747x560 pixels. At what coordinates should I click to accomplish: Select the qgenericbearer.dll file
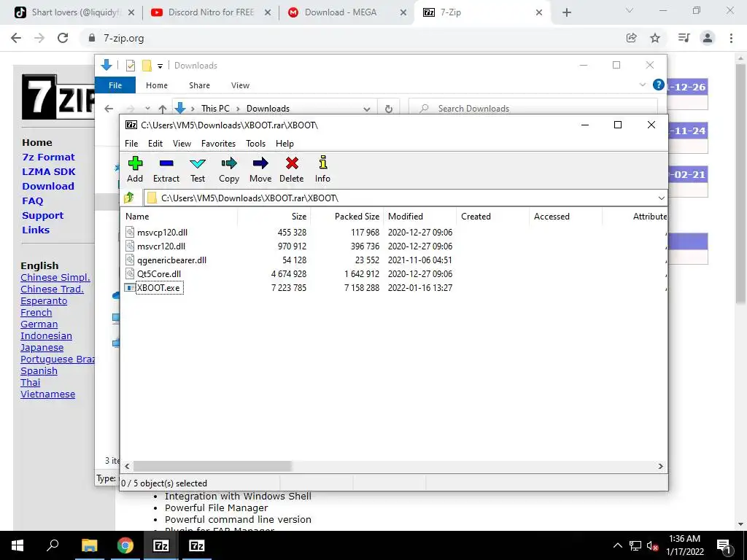171,260
